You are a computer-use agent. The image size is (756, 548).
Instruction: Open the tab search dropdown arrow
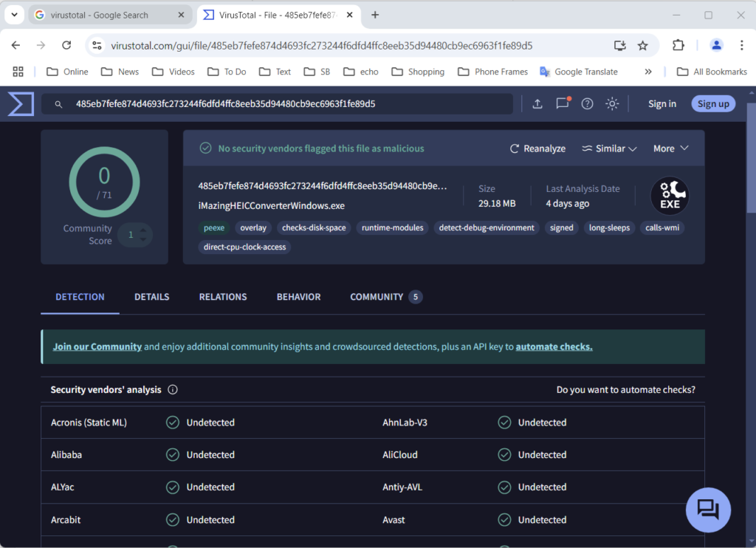(x=15, y=15)
